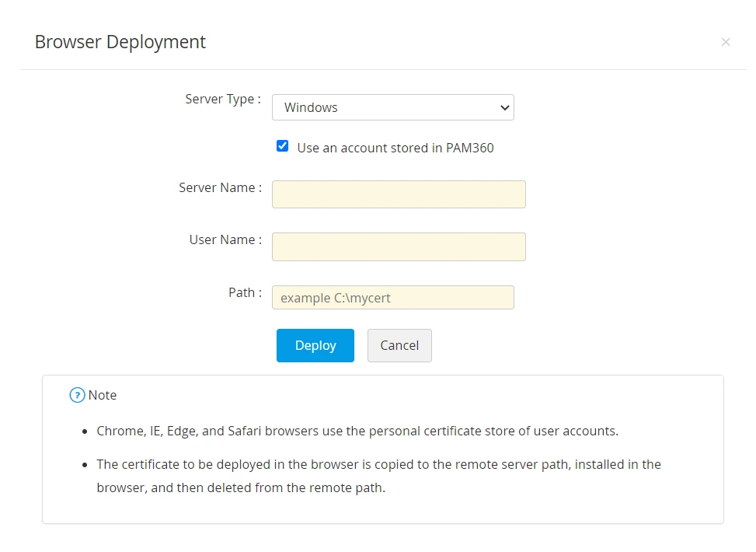Click the Note heading text

click(102, 395)
